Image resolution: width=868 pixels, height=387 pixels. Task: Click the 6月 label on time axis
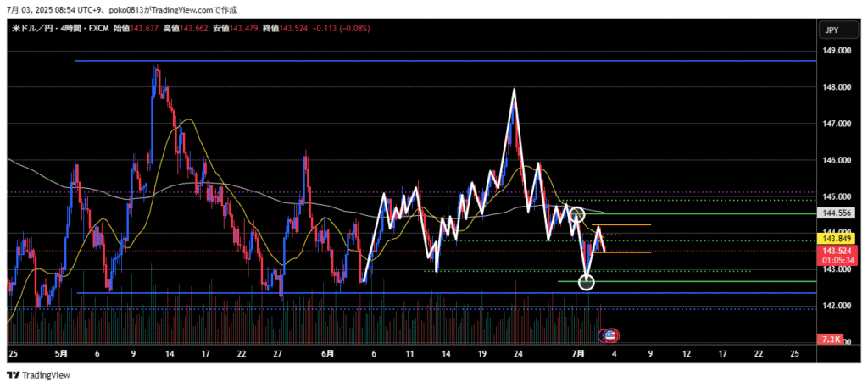[x=327, y=352]
